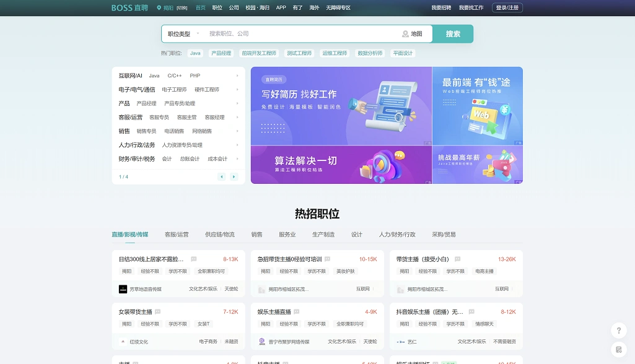
Task: Go to previous page of job categories
Action: point(221,177)
